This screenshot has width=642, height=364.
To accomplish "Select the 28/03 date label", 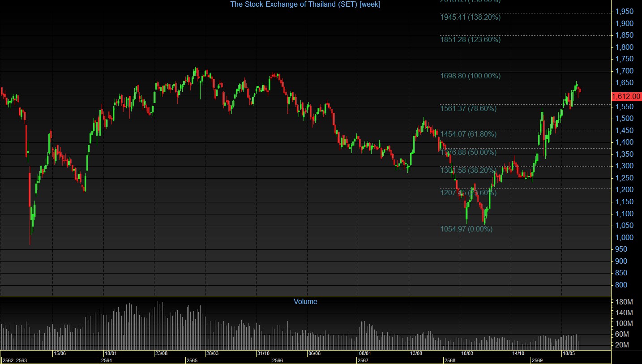I will 213,354.
